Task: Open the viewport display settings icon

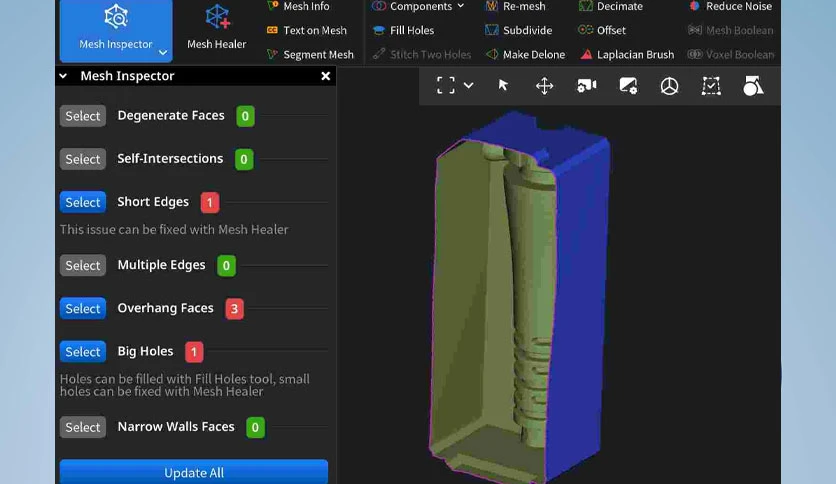Action: [x=628, y=86]
